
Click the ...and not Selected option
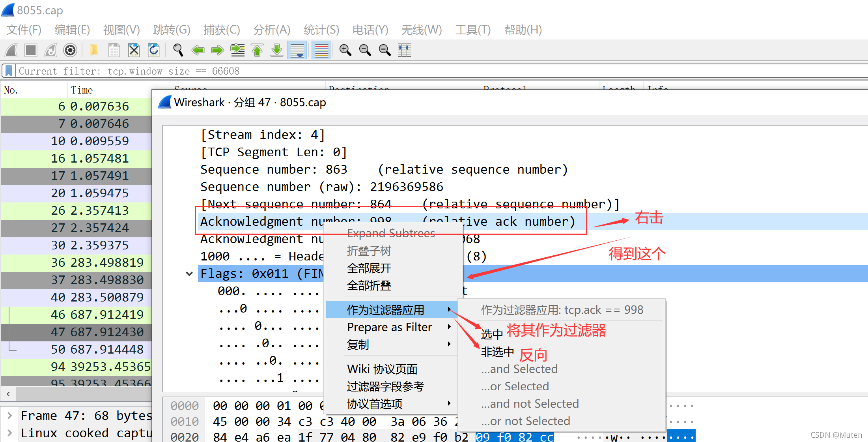[530, 404]
